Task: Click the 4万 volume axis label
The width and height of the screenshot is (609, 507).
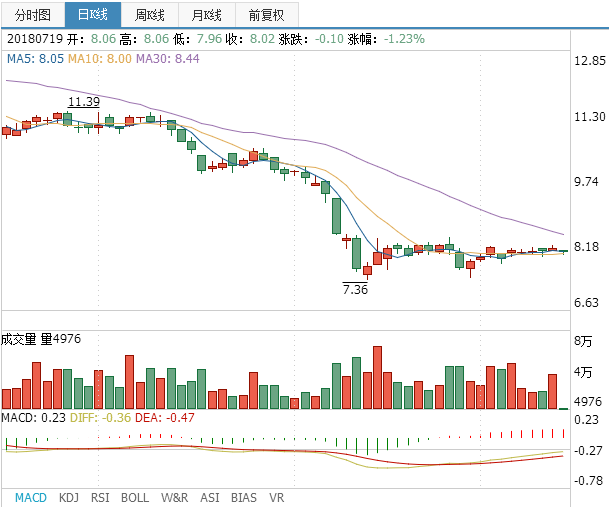Action: point(583,372)
